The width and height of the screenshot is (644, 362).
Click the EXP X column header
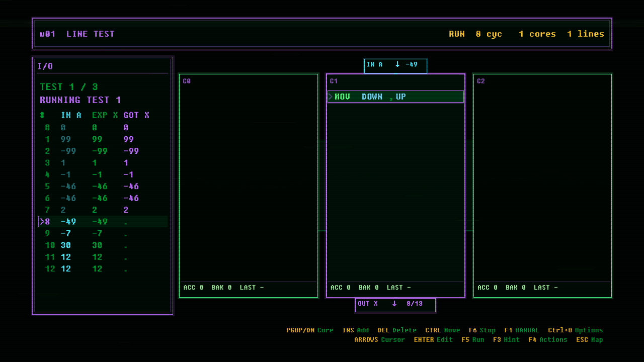pyautogui.click(x=105, y=115)
